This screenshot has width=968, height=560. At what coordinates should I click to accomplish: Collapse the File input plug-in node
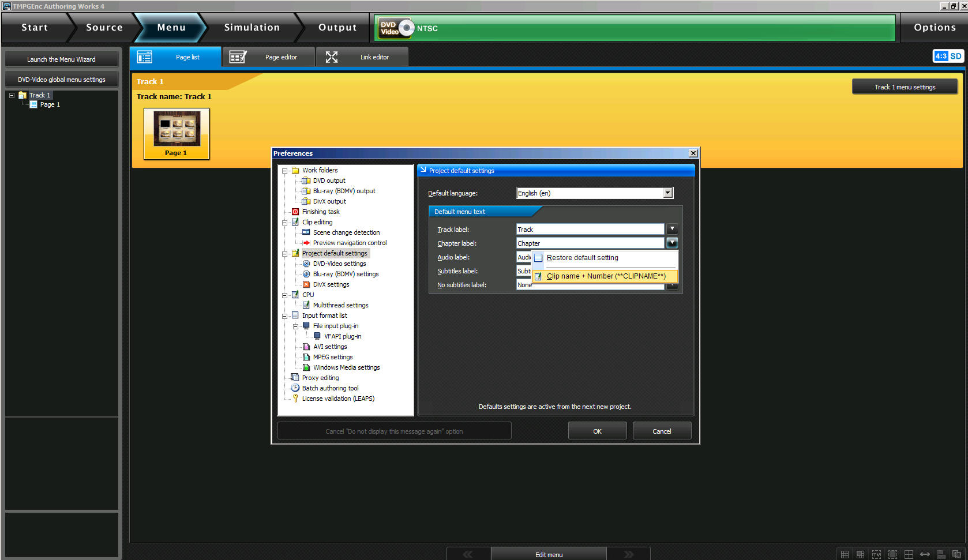295,326
